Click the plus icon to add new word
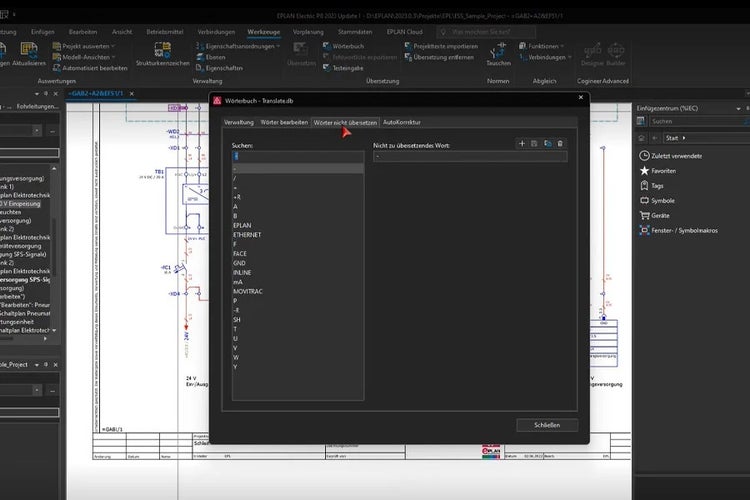Image resolution: width=750 pixels, height=500 pixels. [521, 144]
